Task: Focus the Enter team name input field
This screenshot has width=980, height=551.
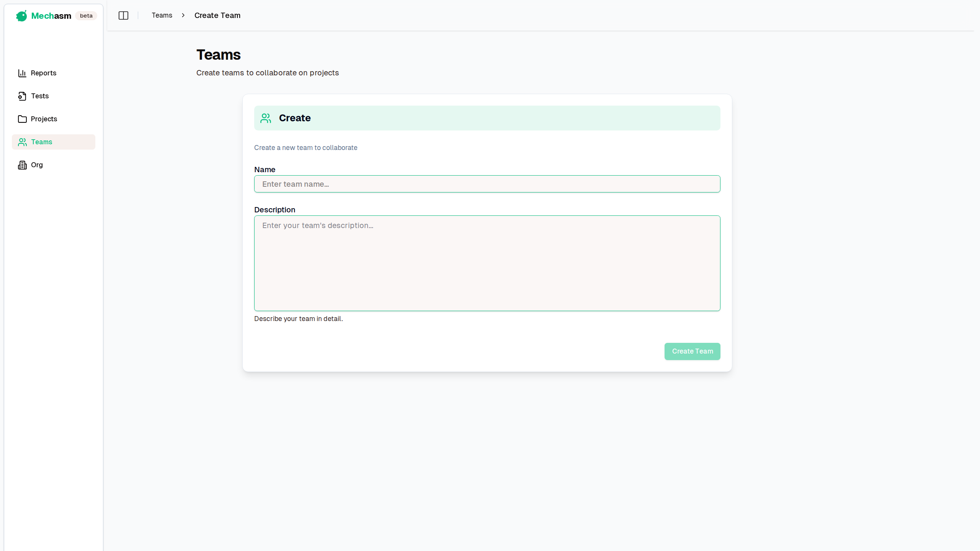Action: tap(487, 184)
